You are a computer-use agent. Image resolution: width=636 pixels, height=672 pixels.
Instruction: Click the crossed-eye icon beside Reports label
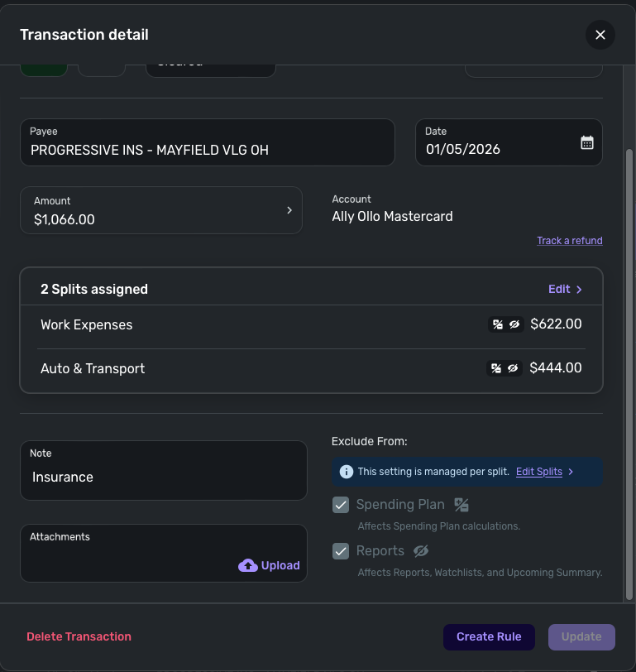[421, 551]
